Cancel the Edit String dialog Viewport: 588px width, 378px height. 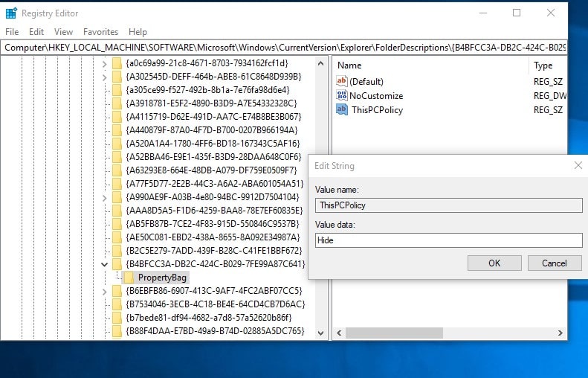click(x=554, y=263)
